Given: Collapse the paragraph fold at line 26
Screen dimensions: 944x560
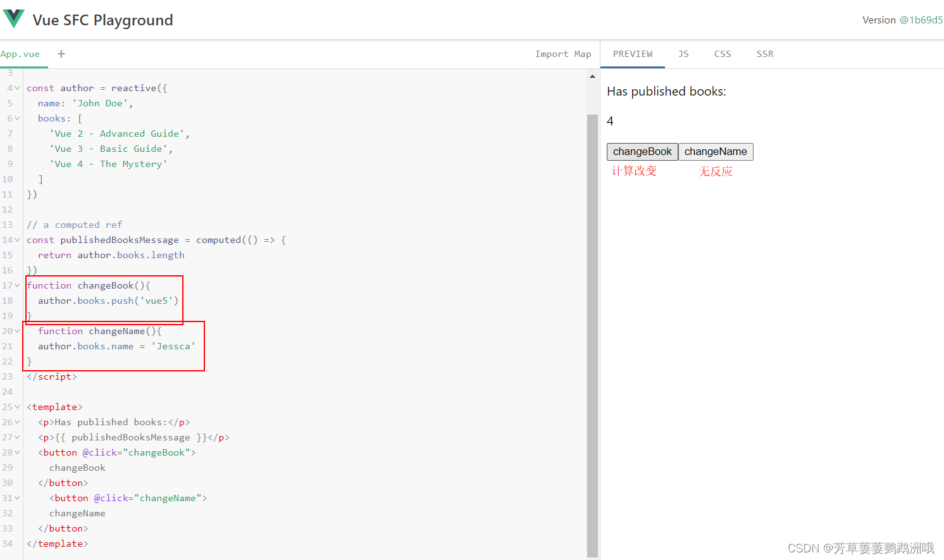Looking at the screenshot, I should 17,422.
